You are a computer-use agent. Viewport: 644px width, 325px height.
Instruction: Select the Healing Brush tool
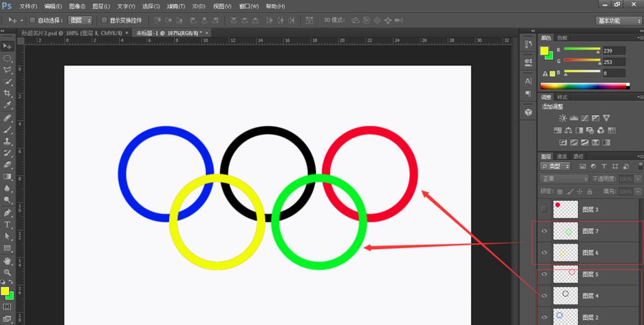(7, 118)
